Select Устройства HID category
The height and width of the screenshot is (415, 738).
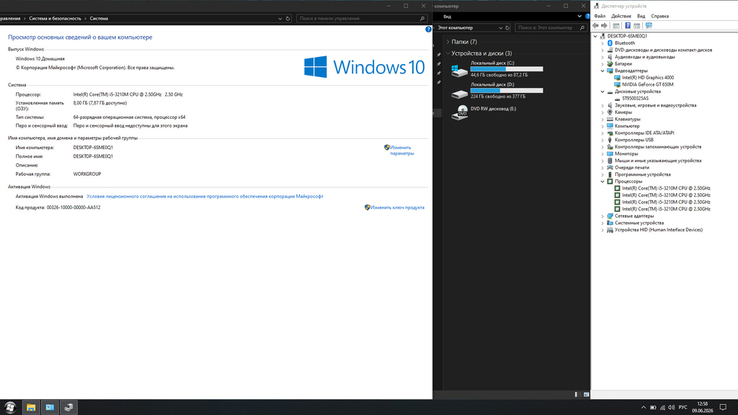click(x=658, y=230)
